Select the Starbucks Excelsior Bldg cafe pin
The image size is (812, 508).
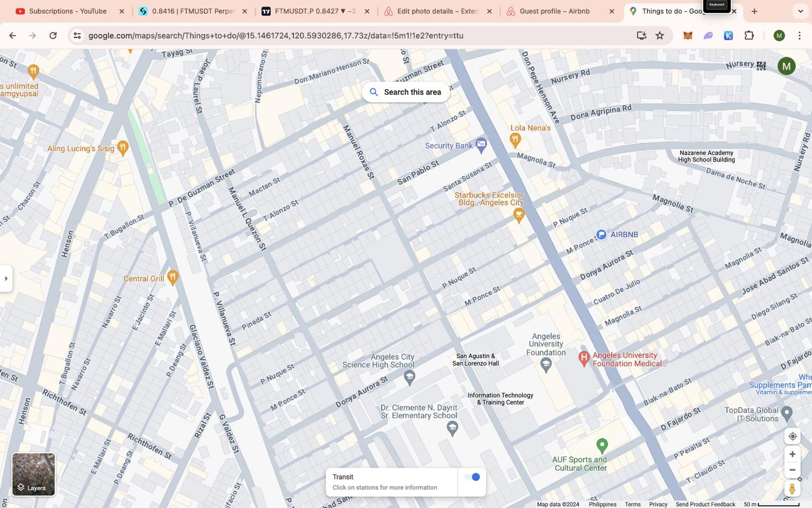(x=519, y=215)
